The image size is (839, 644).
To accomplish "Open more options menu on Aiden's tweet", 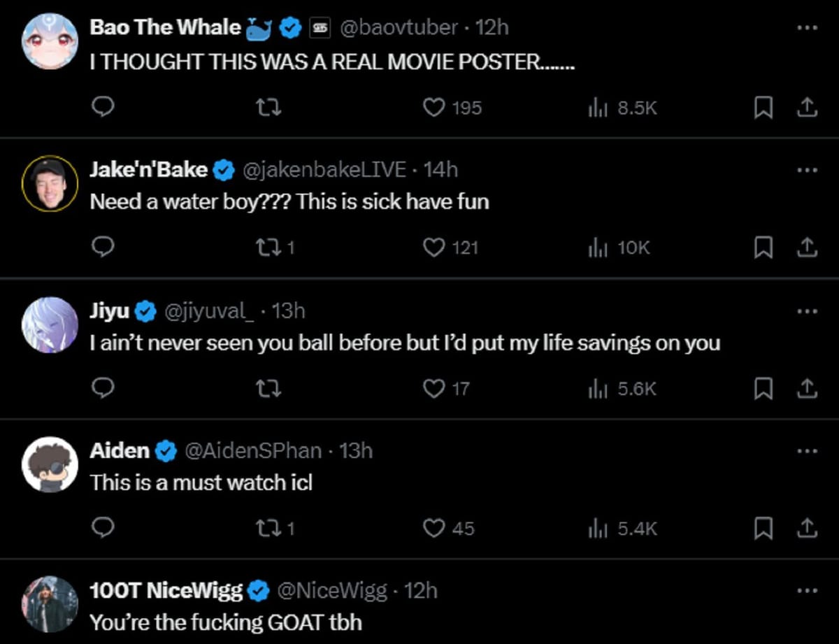I will point(806,451).
